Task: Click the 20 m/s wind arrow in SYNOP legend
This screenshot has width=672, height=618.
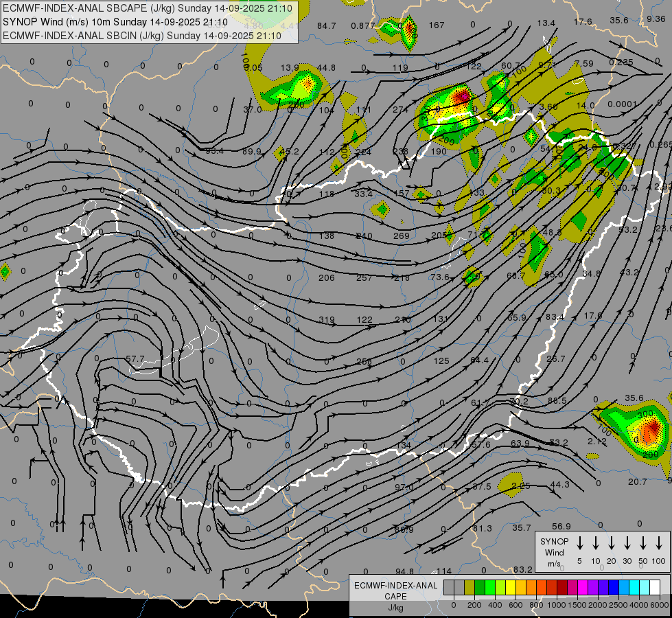Action: pyautogui.click(x=611, y=543)
